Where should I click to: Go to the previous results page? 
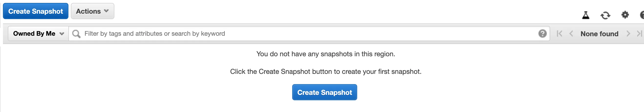pyautogui.click(x=571, y=34)
